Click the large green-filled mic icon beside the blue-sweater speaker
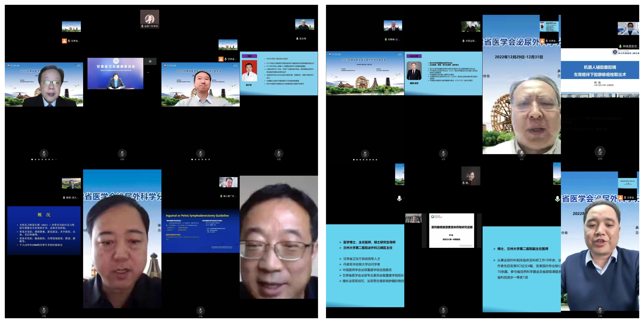The width and height of the screenshot is (644, 323). coord(557,199)
